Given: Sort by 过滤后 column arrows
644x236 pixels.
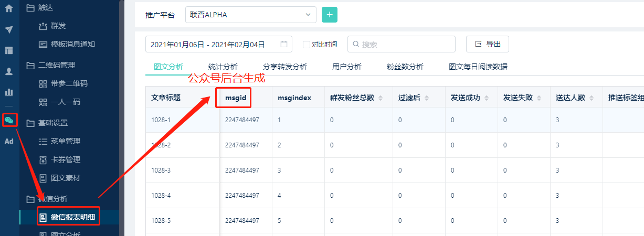Looking at the screenshot, I should click(427, 98).
